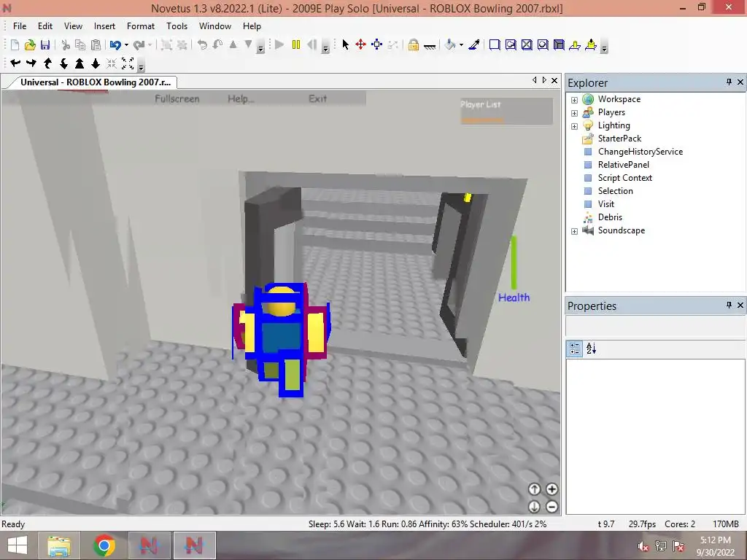Click the yellow Pause button
The height and width of the screenshot is (560, 747).
(296, 44)
